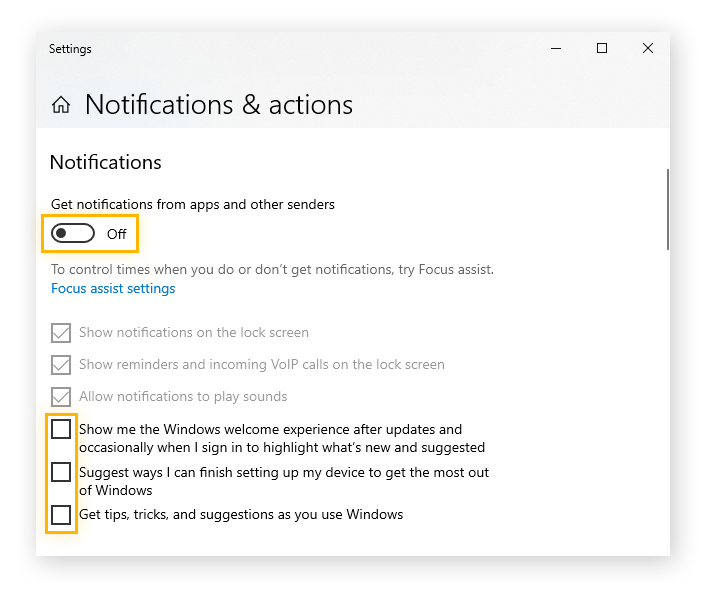Image resolution: width=707 pixels, height=593 pixels.
Task: Open Focus assist settings link
Action: click(113, 288)
